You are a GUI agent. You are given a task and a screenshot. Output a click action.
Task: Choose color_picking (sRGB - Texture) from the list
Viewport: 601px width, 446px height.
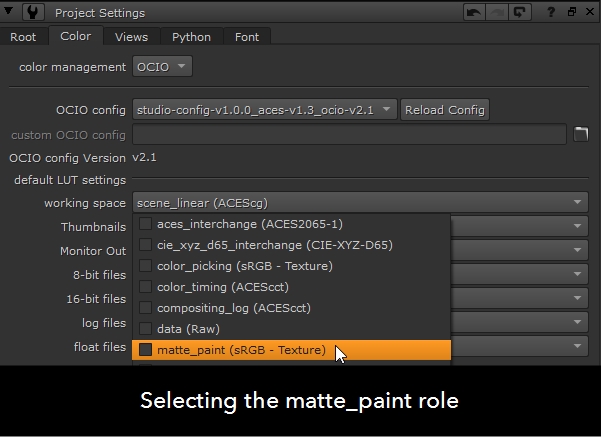(x=244, y=266)
